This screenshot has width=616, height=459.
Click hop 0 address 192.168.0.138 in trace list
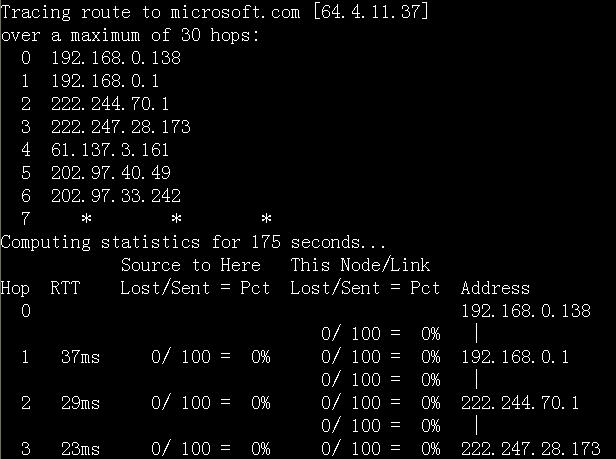(116, 58)
